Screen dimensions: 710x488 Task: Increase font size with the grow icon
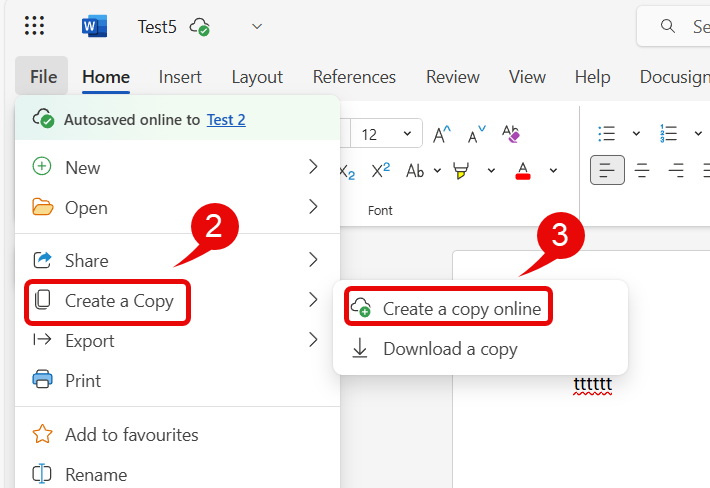[441, 134]
